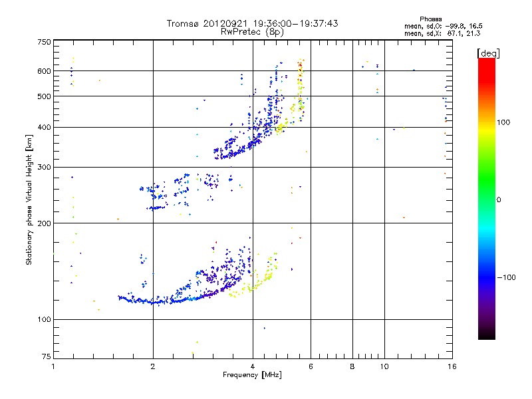Click the 'Phases' header label
Image resolution: width=532 pixels, height=399 pixels.
coord(430,19)
